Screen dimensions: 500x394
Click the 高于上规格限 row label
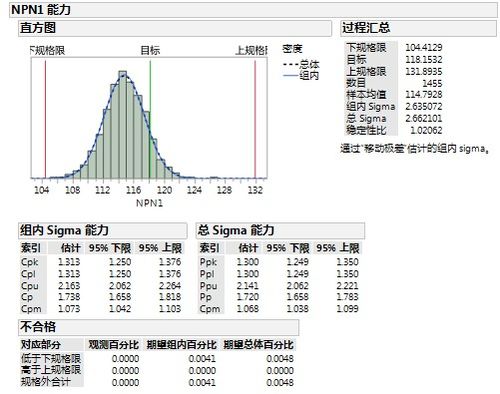pyautogui.click(x=51, y=370)
